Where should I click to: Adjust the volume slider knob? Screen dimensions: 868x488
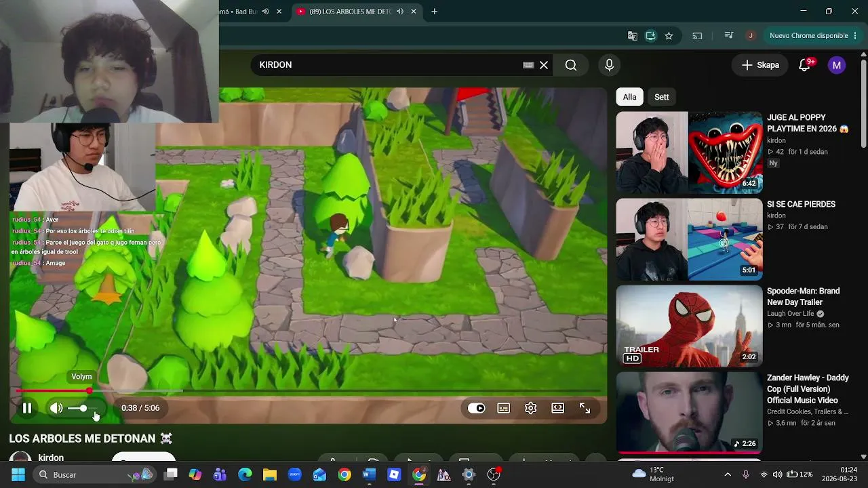[83, 408]
